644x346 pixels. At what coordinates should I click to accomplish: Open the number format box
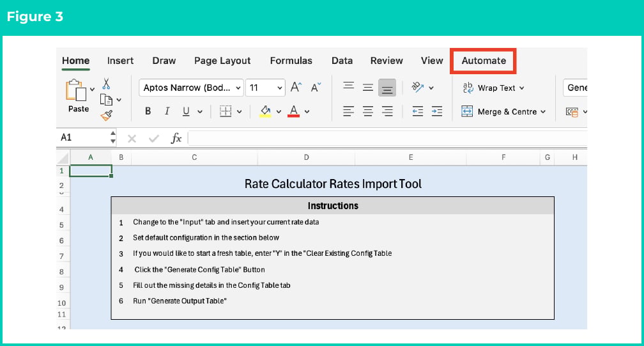pos(575,88)
